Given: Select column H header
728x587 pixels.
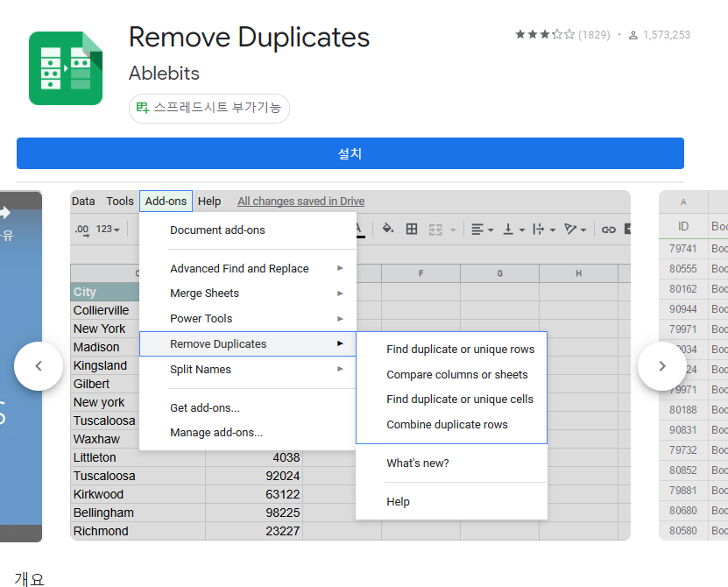Looking at the screenshot, I should click(578, 273).
